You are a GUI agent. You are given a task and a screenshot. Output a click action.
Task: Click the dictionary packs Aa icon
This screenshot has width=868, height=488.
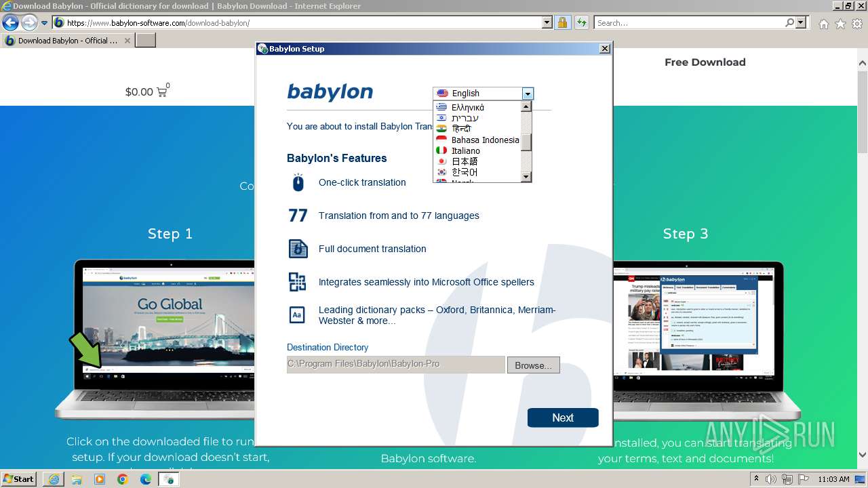[x=298, y=315]
